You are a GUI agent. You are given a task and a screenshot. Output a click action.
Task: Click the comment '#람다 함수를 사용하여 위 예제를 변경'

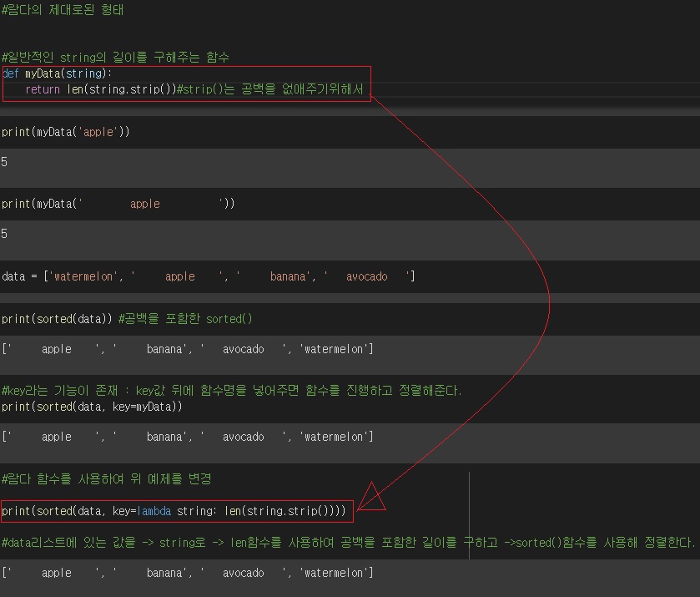pos(106,479)
